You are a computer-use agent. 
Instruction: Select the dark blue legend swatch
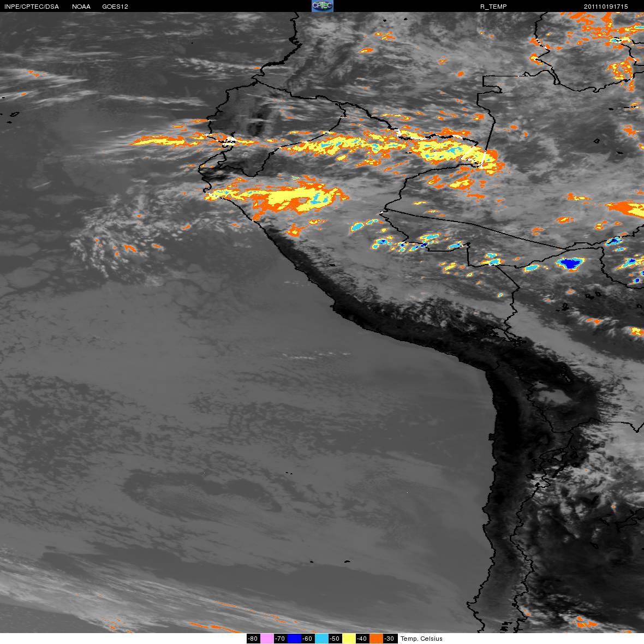(x=295, y=639)
